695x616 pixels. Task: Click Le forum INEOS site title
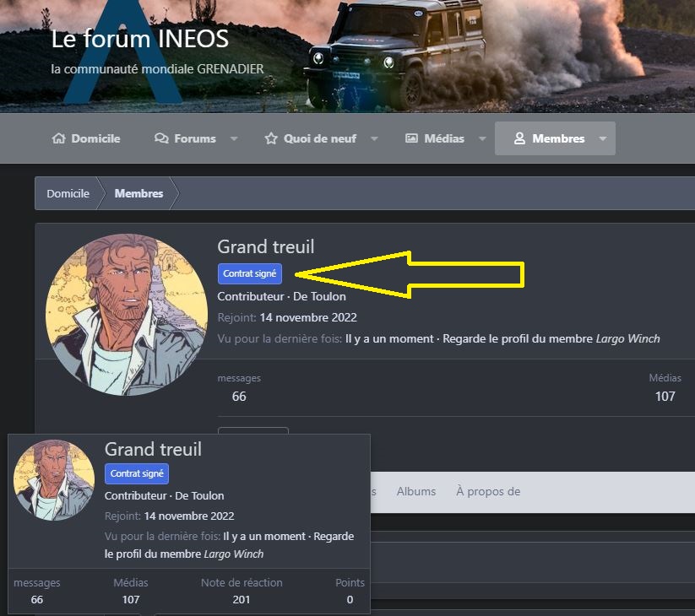click(x=140, y=39)
